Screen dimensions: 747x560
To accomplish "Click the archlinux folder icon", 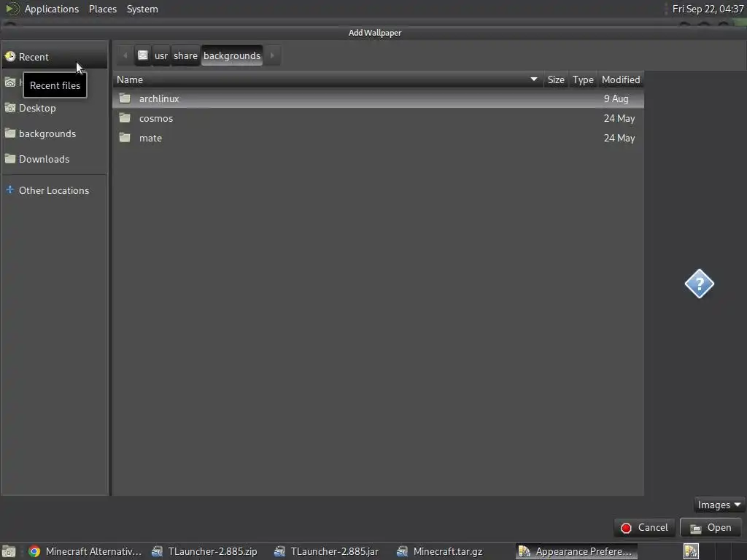I will pyautogui.click(x=125, y=98).
